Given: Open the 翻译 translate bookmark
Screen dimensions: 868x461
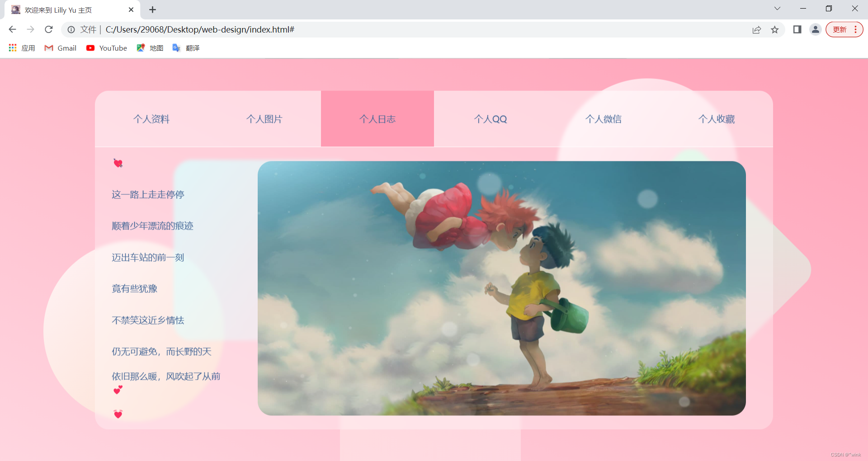Looking at the screenshot, I should pyautogui.click(x=186, y=48).
